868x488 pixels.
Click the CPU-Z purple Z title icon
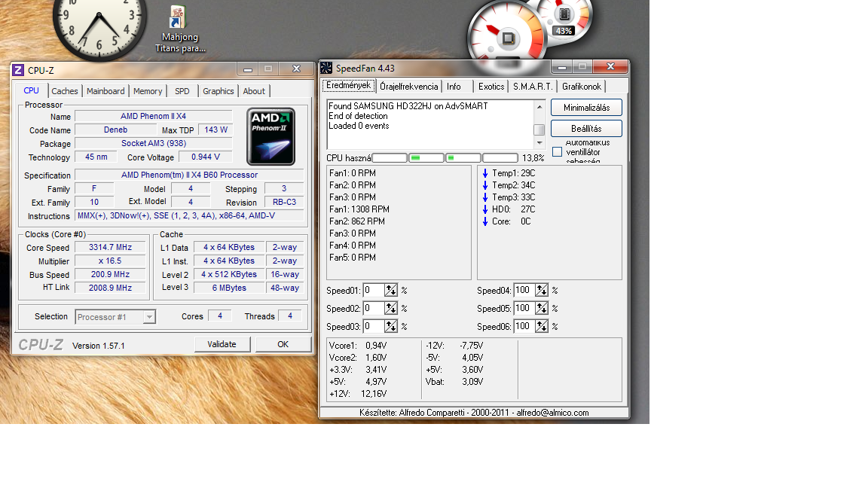coord(18,70)
